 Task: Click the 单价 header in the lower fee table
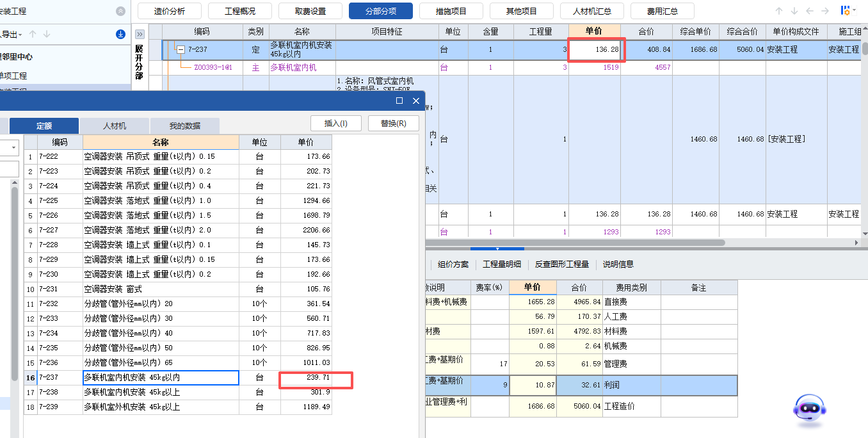[533, 288]
